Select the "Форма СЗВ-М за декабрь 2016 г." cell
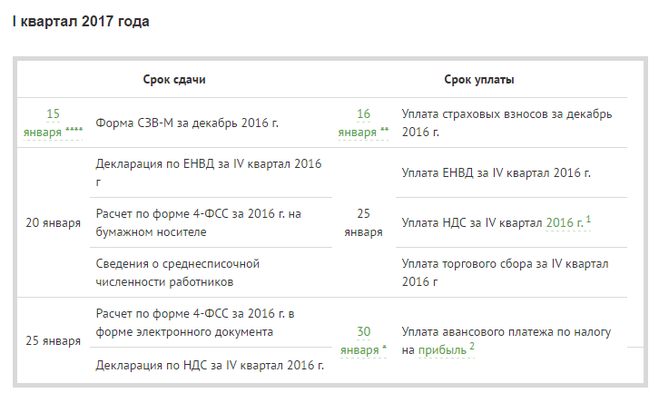The width and height of the screenshot is (659, 403). point(187,123)
